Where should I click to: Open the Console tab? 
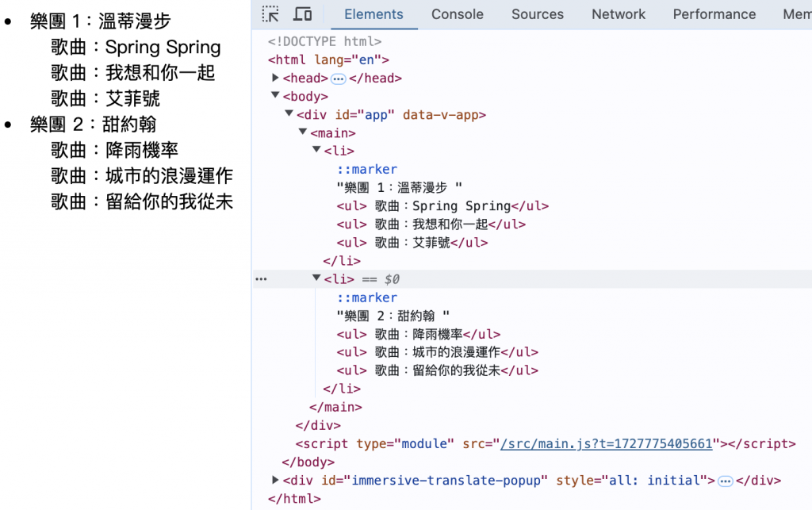pos(458,14)
